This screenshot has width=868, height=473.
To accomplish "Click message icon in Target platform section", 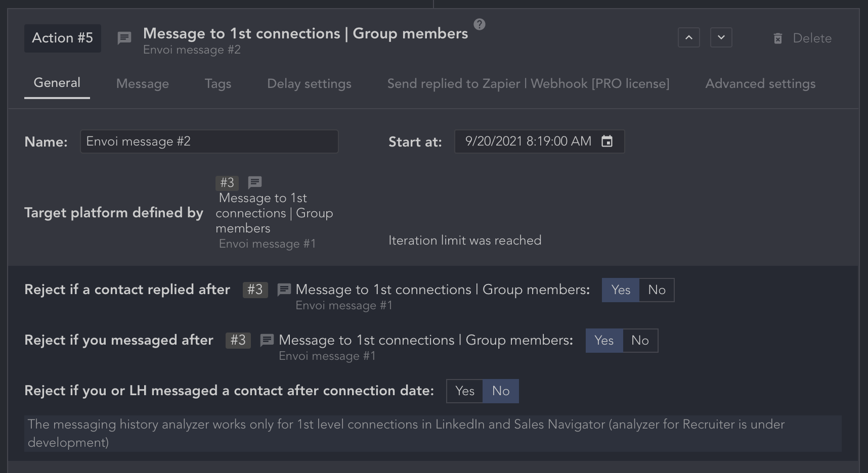I will [x=255, y=182].
